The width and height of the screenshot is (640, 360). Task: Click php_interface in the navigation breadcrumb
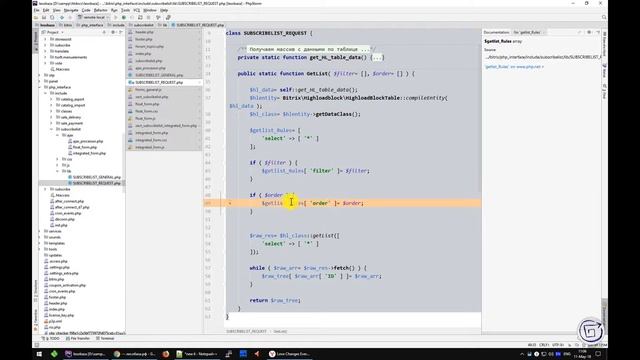pyautogui.click(x=90, y=25)
